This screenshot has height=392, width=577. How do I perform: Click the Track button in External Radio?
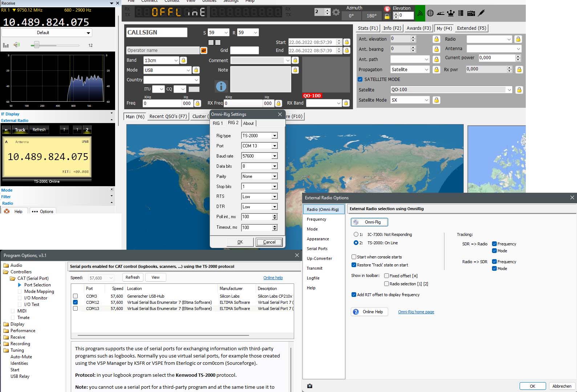20,130
